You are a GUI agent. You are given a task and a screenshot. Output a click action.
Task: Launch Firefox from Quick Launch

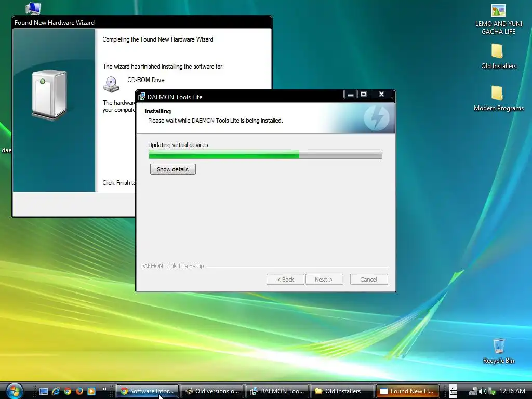79,391
